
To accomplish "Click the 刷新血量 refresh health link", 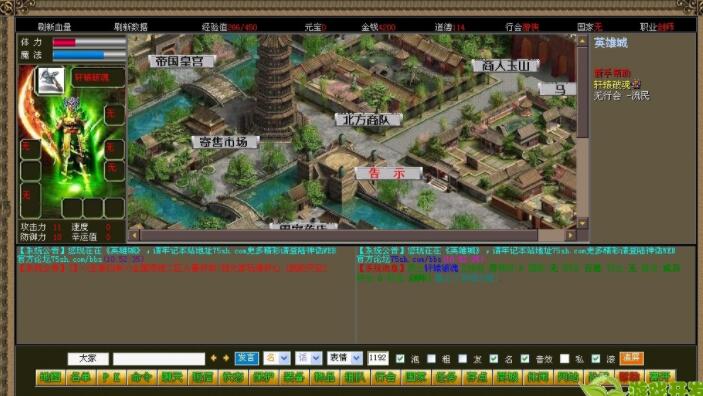I will click(54, 27).
